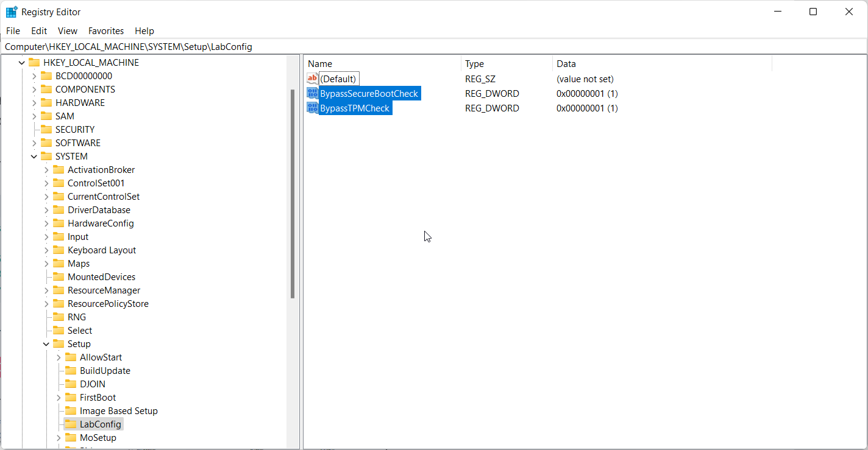Select the ResourcePolicyStore key label
The image size is (868, 450).
pos(108,303)
